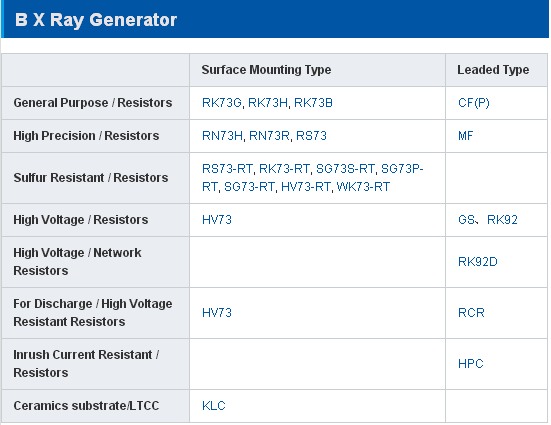Open the RK92 product link
The image size is (551, 425).
coord(502,220)
